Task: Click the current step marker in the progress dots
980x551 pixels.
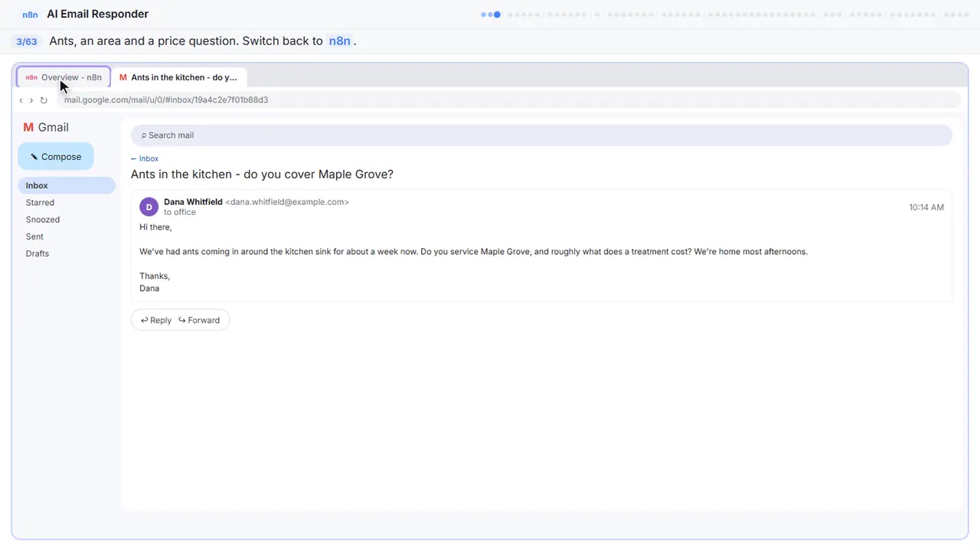Action: pos(497,15)
